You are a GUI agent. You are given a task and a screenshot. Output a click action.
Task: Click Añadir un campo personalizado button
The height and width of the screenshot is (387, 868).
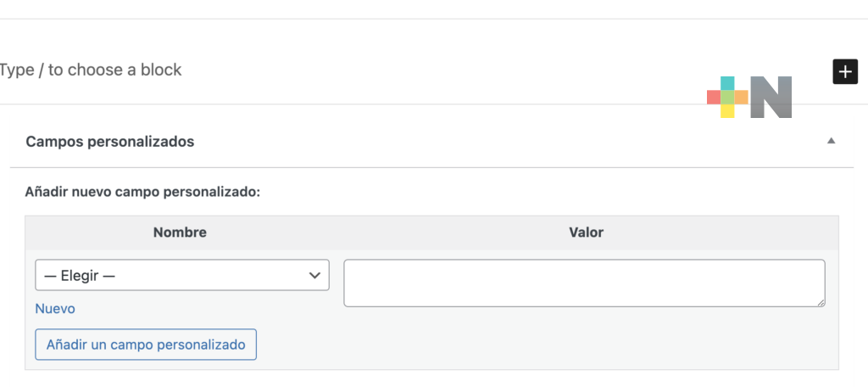point(146,345)
